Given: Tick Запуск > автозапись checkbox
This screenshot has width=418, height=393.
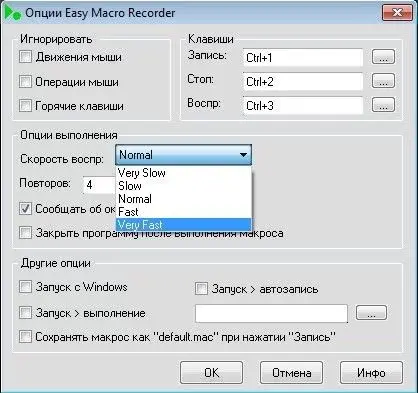Looking at the screenshot, I should 201,289.
